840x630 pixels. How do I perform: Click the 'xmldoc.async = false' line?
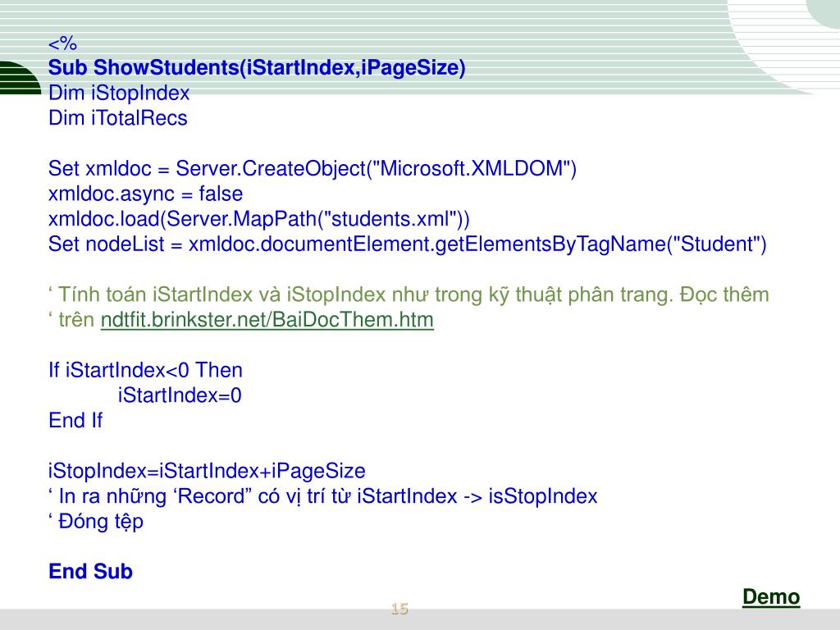(x=146, y=194)
